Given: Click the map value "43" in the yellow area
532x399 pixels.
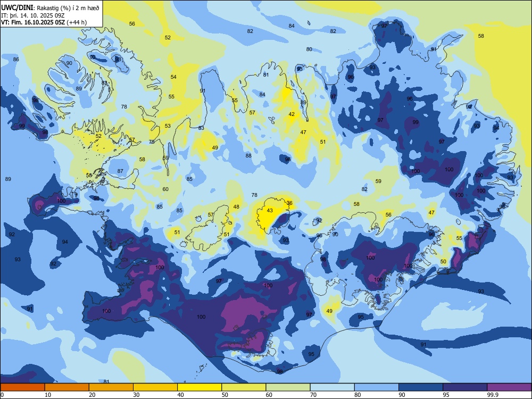Looking at the screenshot, I should pyautogui.click(x=270, y=210).
